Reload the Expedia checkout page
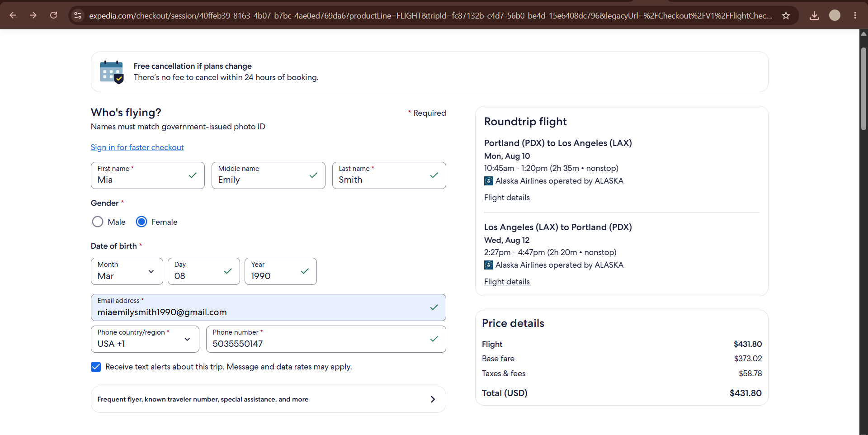The width and height of the screenshot is (868, 435). pos(53,15)
